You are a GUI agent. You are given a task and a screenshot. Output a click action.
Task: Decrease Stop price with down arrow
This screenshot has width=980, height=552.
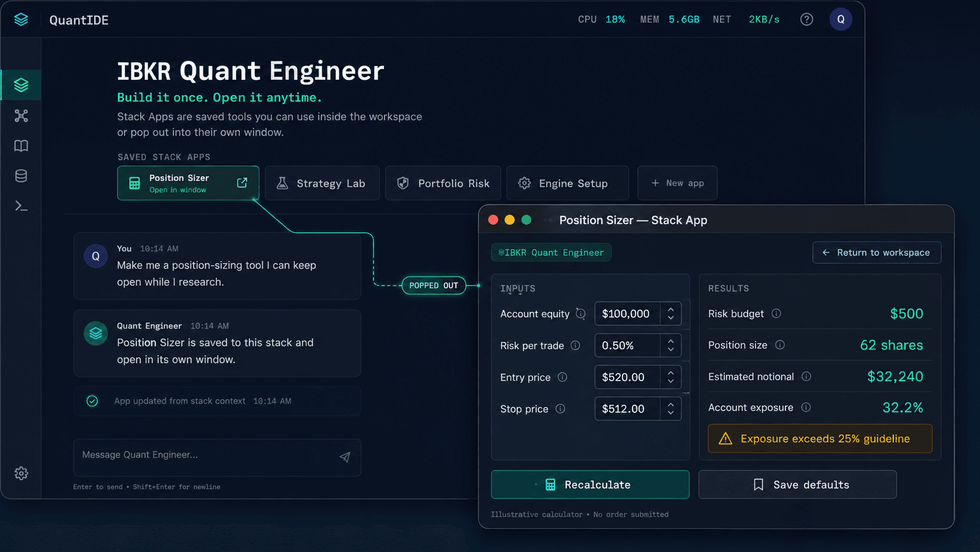[x=671, y=414]
